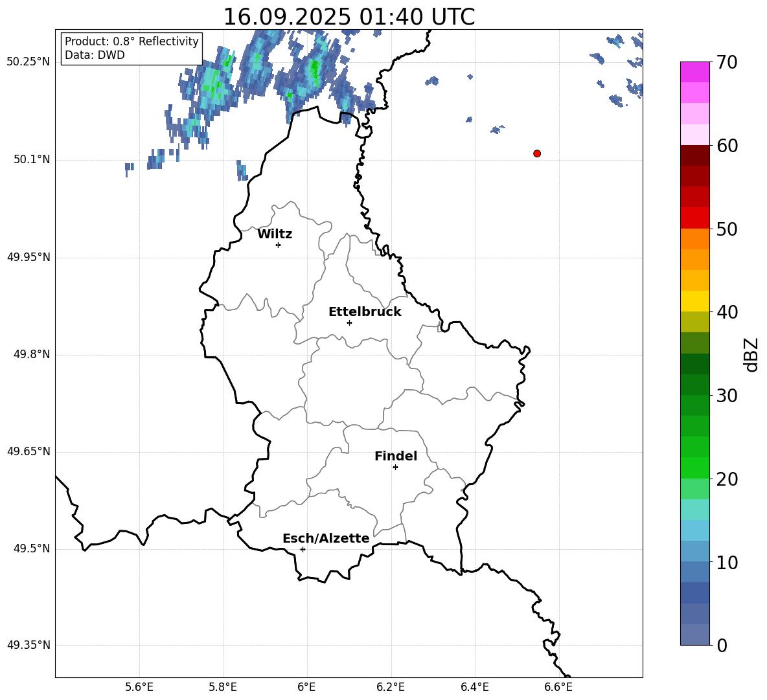Click the 0 tick label on colorbar
The width and height of the screenshot is (767, 700).
[722, 645]
